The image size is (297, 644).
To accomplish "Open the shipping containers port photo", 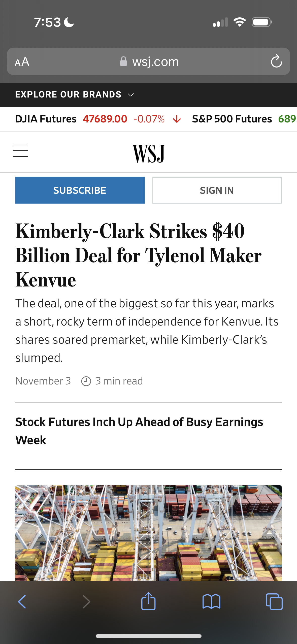I will coord(148,533).
